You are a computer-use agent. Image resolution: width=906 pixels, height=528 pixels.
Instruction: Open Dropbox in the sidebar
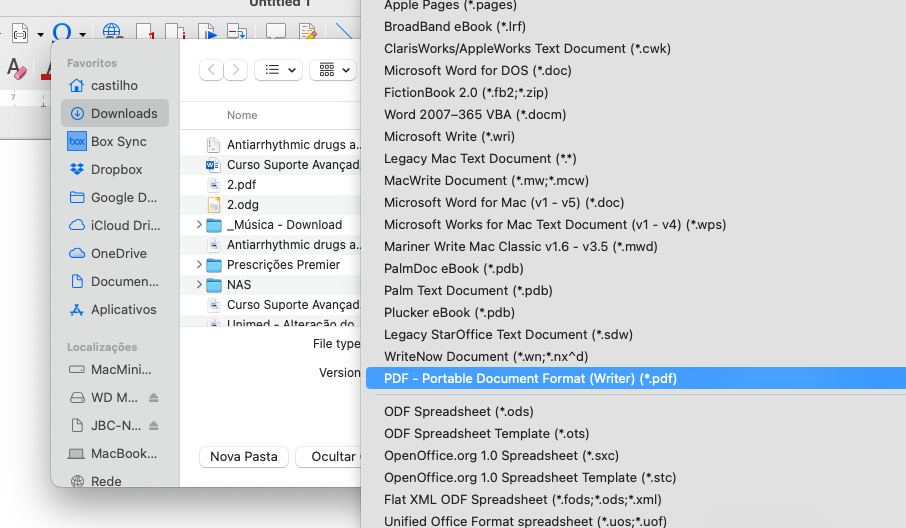coord(116,170)
